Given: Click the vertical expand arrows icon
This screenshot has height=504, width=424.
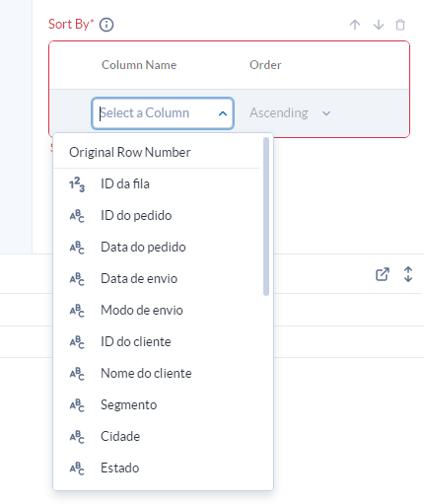Looking at the screenshot, I should (408, 274).
